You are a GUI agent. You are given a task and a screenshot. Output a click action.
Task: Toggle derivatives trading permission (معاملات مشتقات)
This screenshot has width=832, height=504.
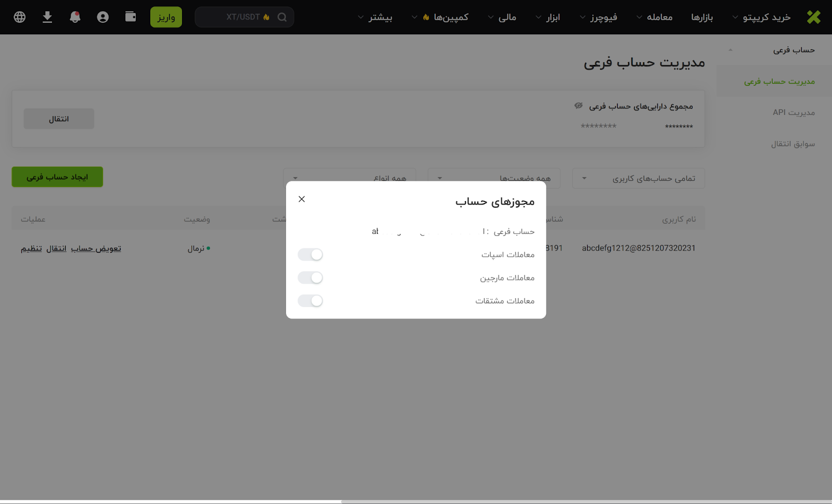coord(310,301)
